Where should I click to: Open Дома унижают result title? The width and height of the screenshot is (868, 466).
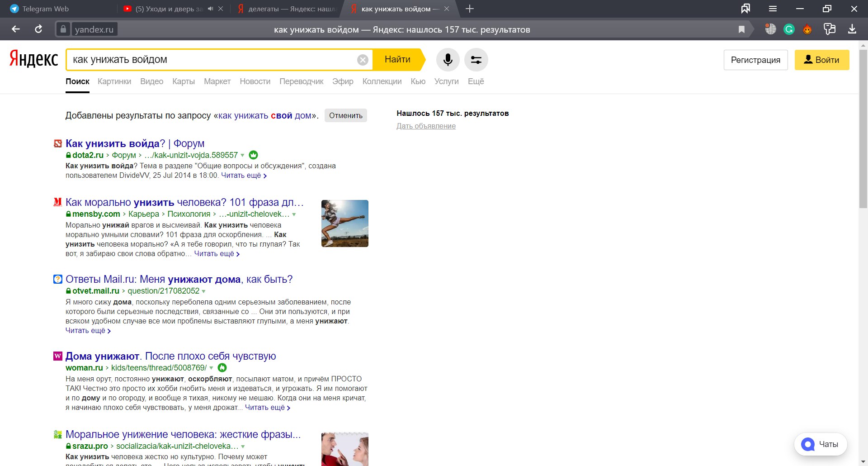coord(170,356)
